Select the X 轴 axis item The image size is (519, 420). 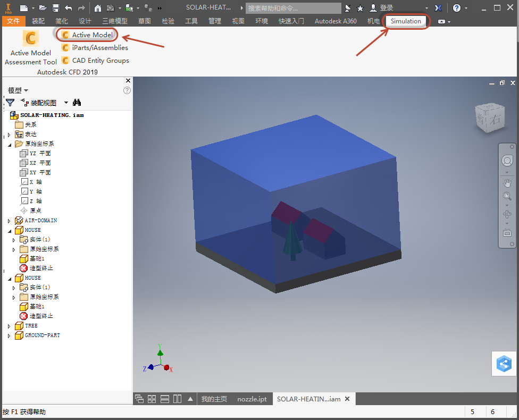(31, 182)
